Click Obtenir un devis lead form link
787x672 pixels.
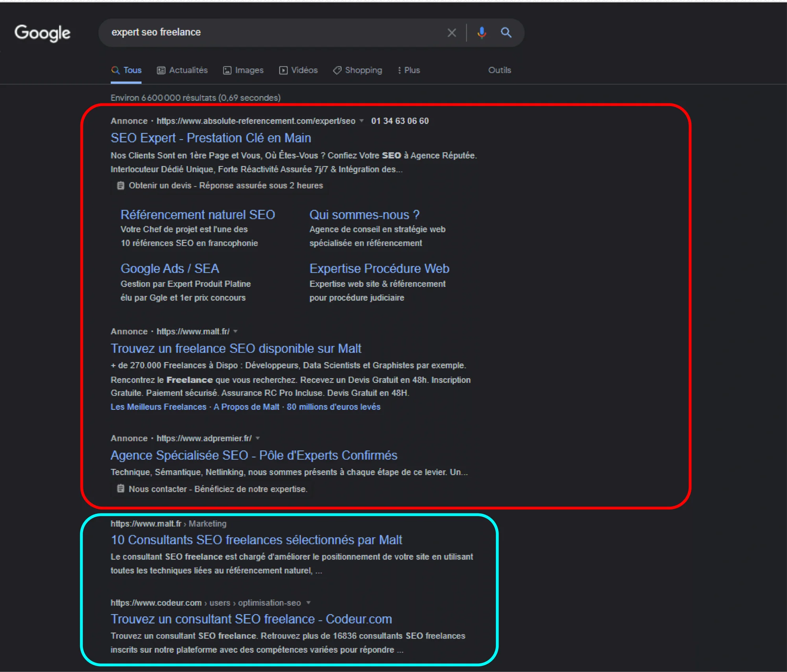[x=226, y=186]
